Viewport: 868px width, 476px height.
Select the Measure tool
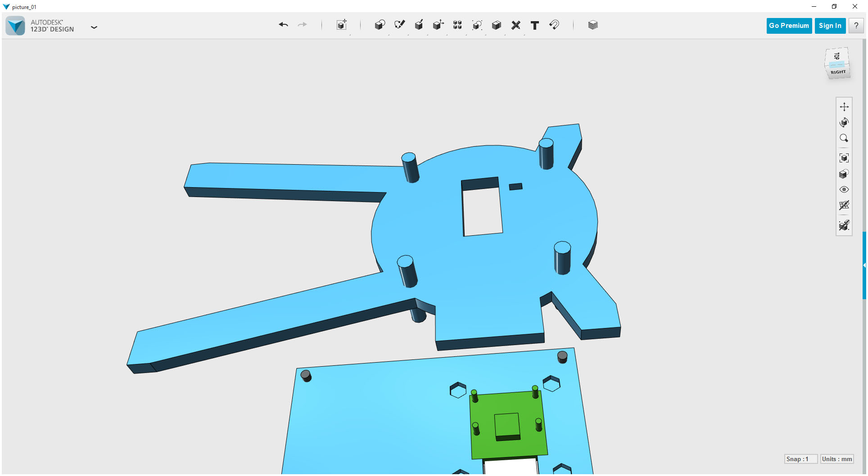516,25
